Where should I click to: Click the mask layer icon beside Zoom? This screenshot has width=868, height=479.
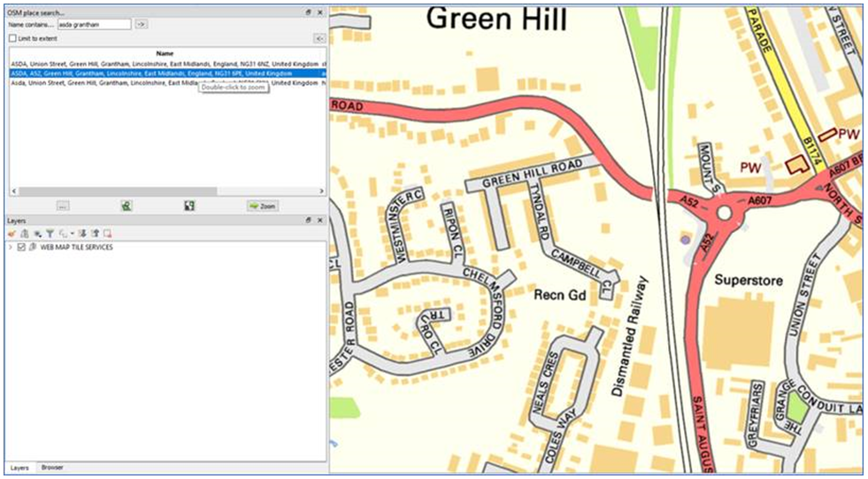coord(189,206)
